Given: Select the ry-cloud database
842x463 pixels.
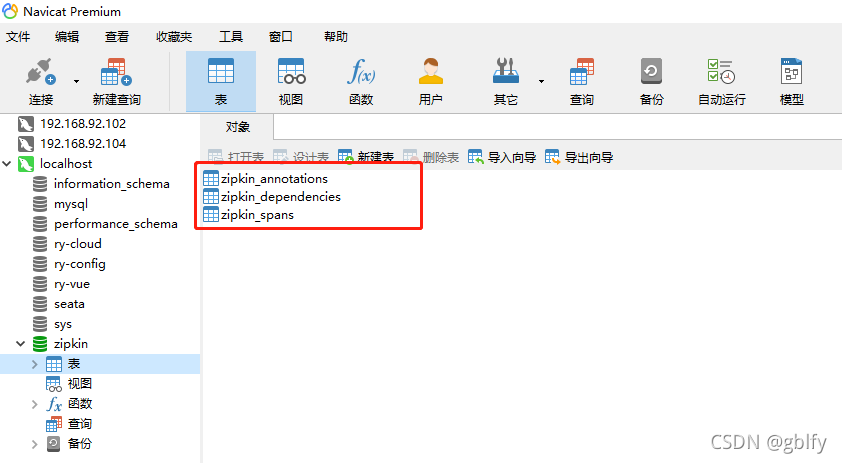Looking at the screenshot, I should (67, 244).
